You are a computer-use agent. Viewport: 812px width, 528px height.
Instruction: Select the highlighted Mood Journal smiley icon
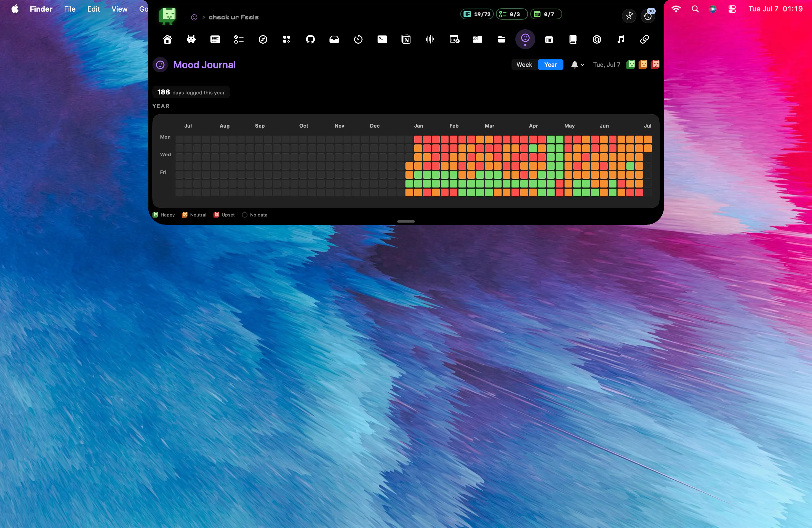(x=525, y=39)
